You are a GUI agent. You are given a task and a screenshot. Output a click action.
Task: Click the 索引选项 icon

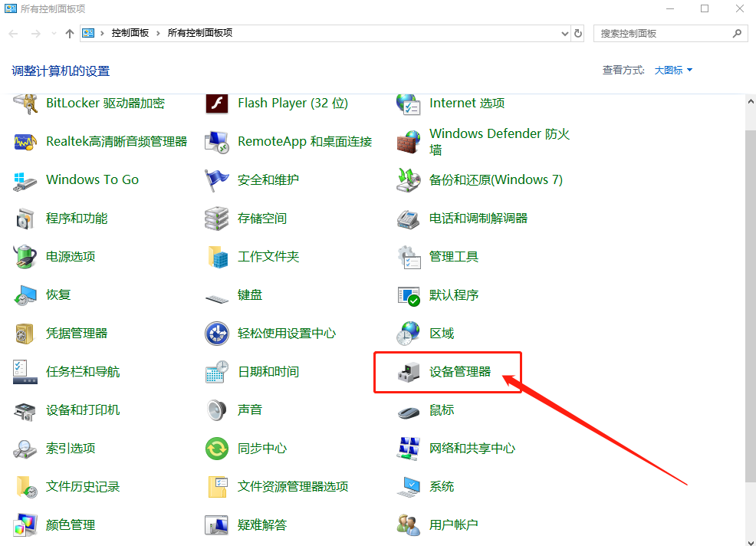pos(25,449)
